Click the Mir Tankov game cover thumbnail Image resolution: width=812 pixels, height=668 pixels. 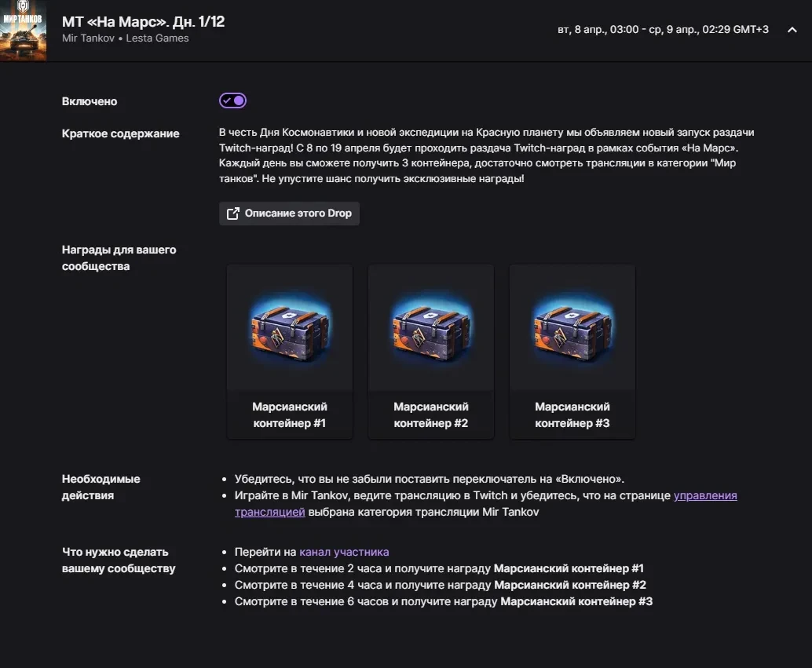click(x=24, y=31)
